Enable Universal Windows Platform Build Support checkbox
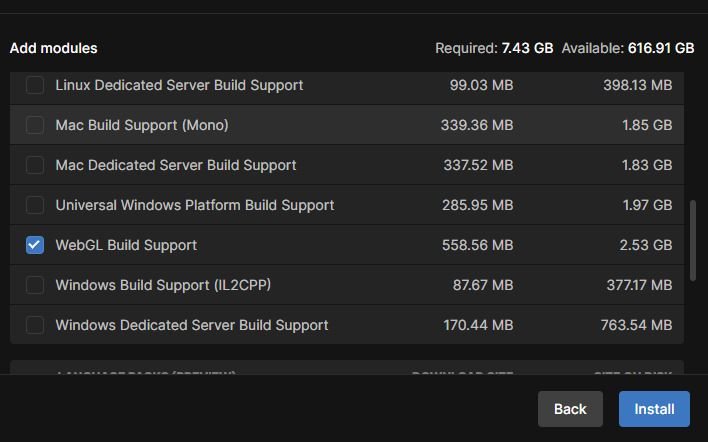Screen dimensions: 708x442 click(35, 205)
